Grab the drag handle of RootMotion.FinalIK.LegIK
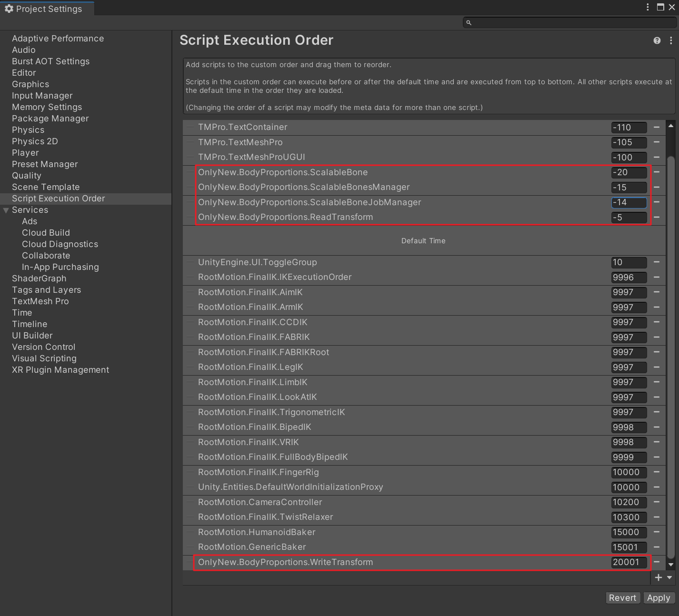 190,367
